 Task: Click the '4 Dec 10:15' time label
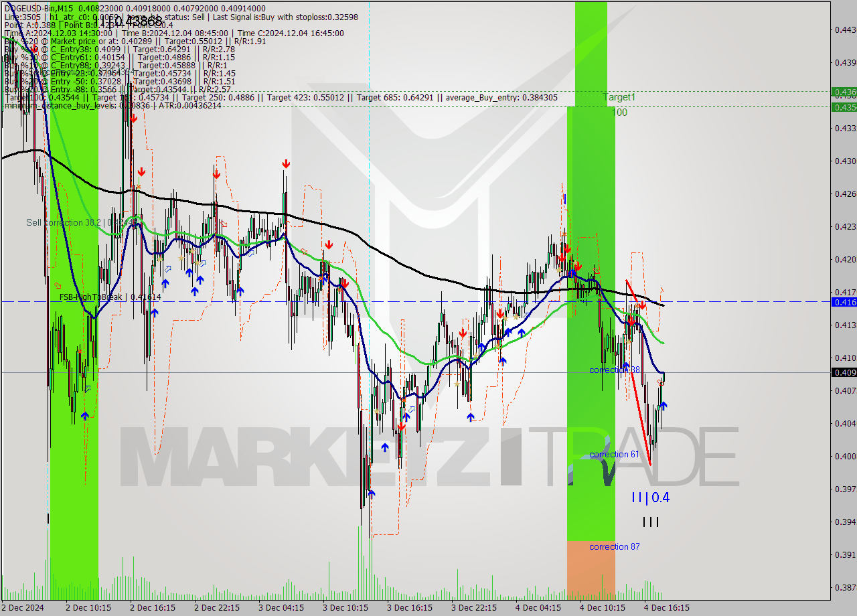click(x=603, y=607)
